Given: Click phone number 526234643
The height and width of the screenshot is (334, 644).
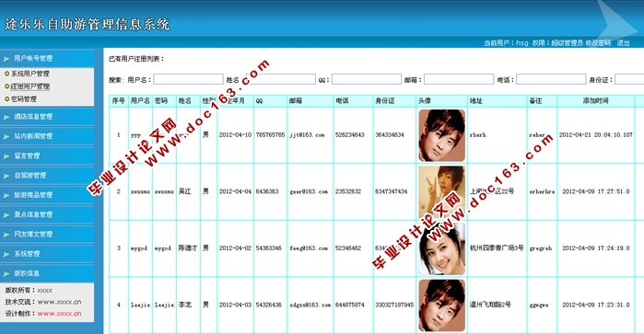Looking at the screenshot, I should pos(350,135).
